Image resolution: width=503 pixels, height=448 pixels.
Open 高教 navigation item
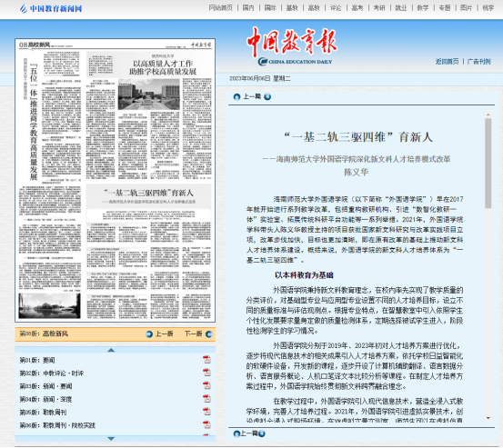pyautogui.click(x=314, y=7)
